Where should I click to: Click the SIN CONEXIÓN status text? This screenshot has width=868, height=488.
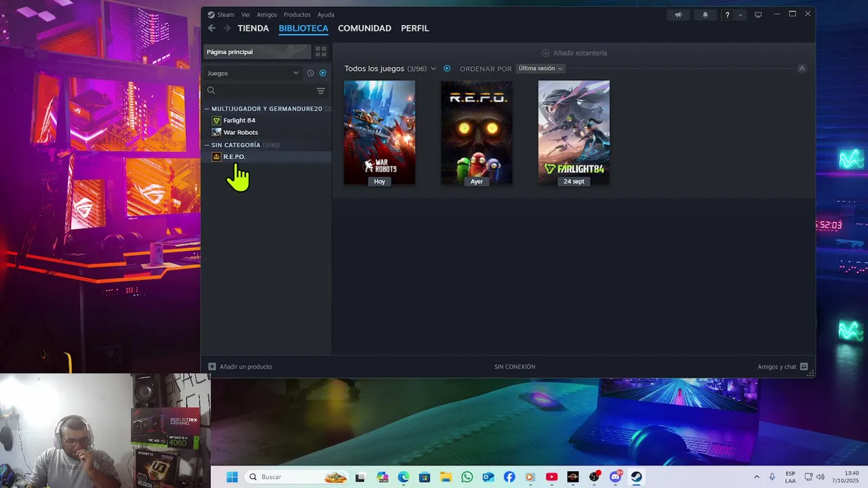click(515, 367)
